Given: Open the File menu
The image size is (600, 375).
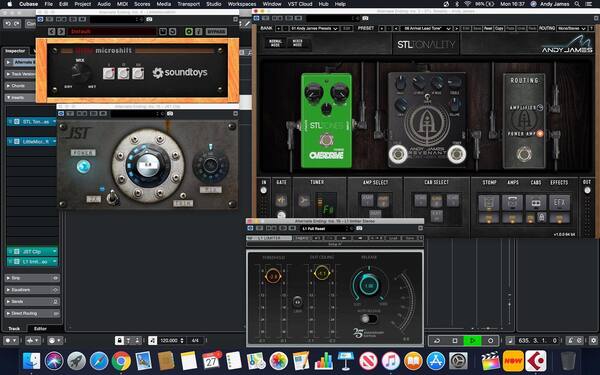Looking at the screenshot, I should pyautogui.click(x=49, y=4).
